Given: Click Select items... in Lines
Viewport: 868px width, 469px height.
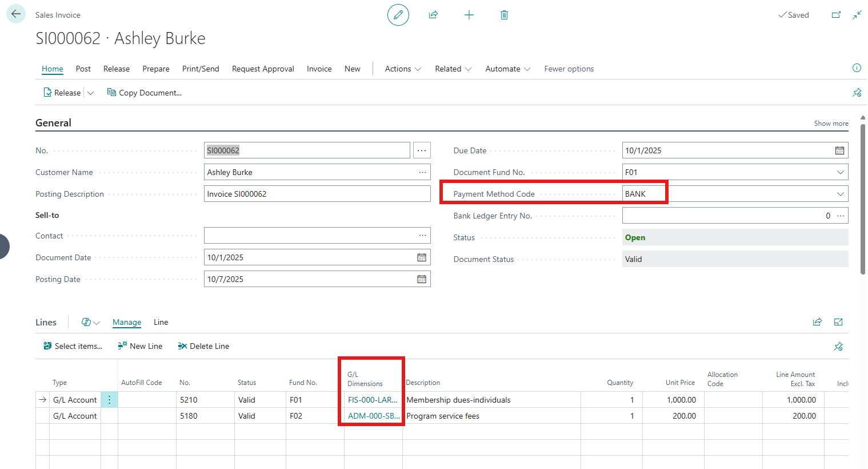Looking at the screenshot, I should [73, 346].
